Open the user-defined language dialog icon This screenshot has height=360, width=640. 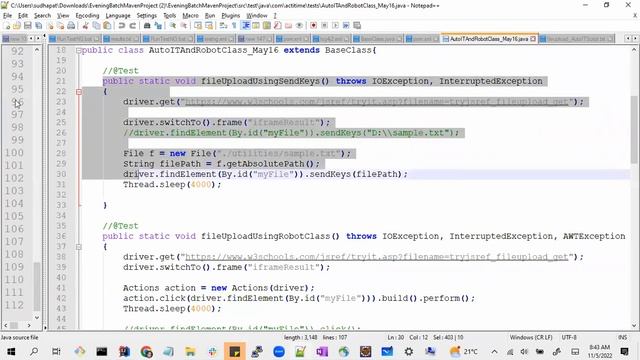(x=256, y=25)
